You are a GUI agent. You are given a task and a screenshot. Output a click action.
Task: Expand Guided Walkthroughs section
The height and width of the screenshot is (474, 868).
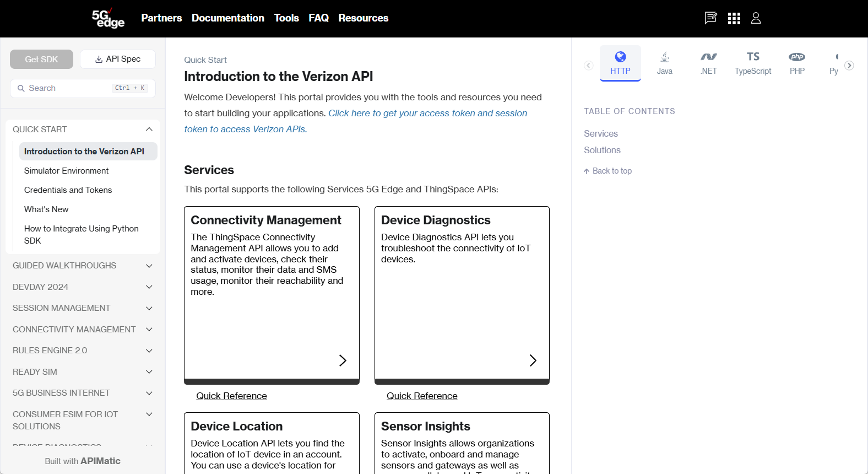pos(83,266)
